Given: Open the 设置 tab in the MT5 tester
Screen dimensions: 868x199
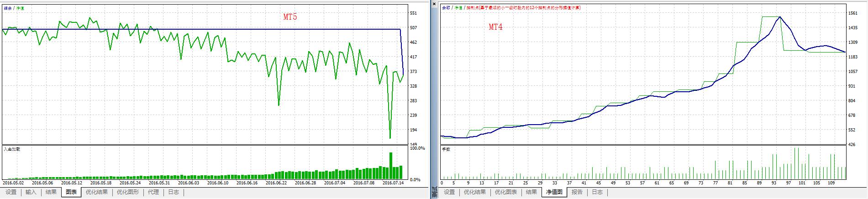Looking at the screenshot, I should (x=11, y=192).
